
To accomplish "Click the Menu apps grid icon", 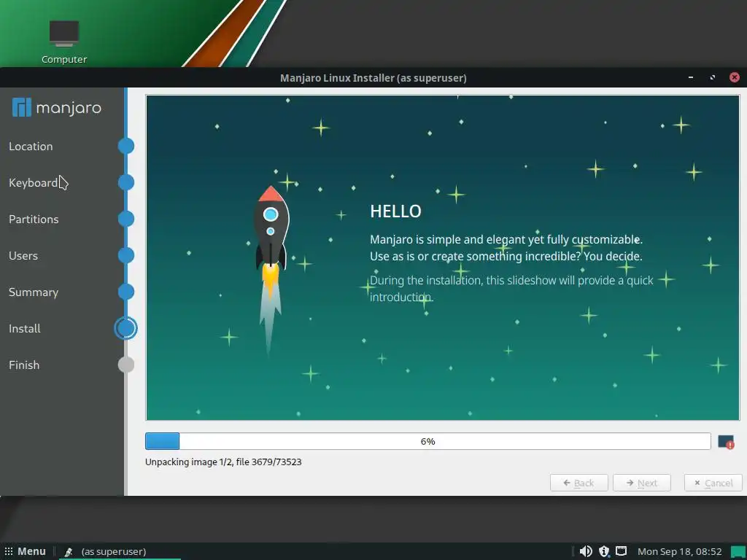I will point(9,551).
